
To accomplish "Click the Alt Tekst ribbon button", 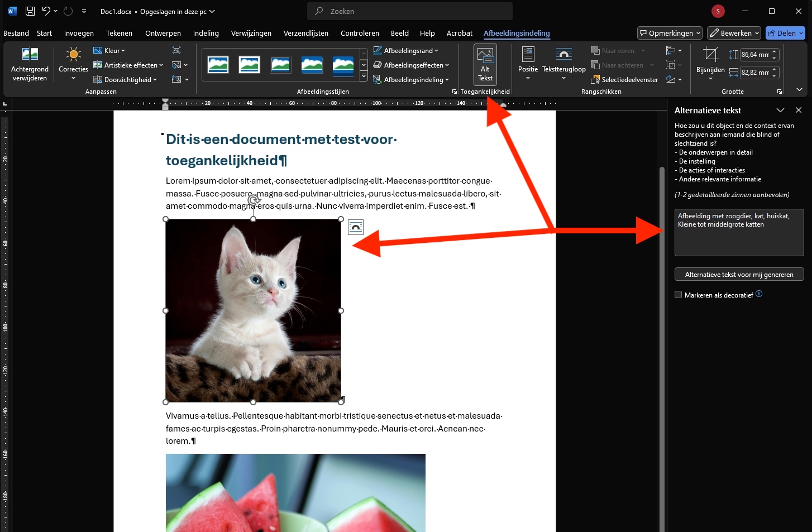I will coord(485,65).
